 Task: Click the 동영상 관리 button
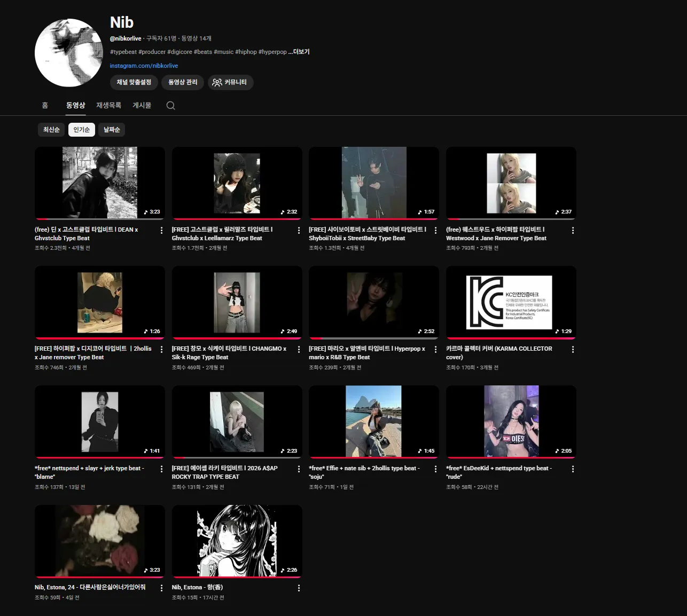183,82
